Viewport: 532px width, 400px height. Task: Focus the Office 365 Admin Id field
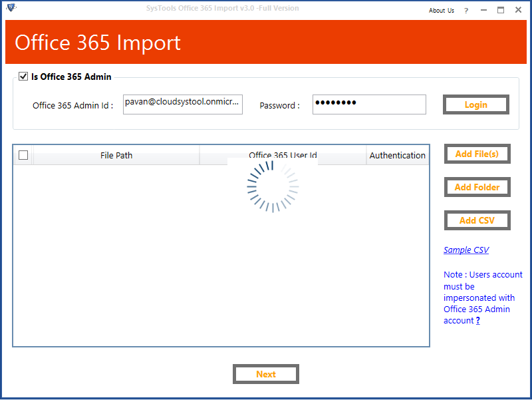coord(182,104)
